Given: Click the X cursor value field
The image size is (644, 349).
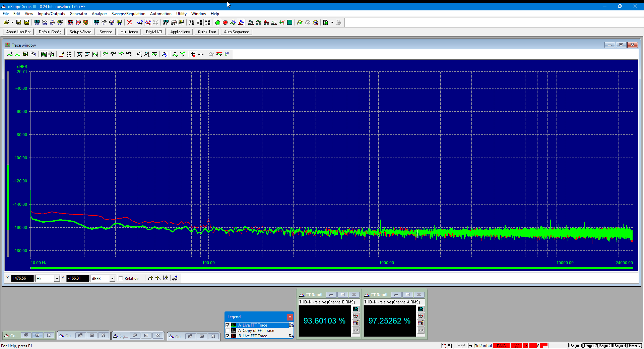Looking at the screenshot, I should pos(22,278).
